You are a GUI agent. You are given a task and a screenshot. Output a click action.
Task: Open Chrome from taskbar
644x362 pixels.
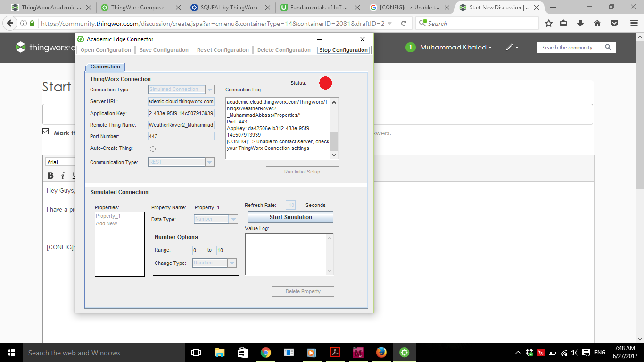[x=265, y=353]
